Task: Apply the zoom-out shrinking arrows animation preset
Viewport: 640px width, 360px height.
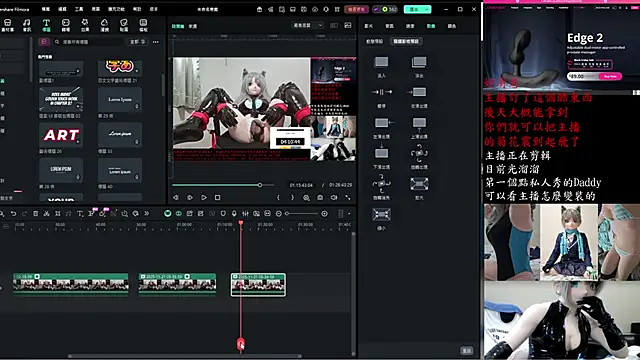Action: [x=381, y=214]
